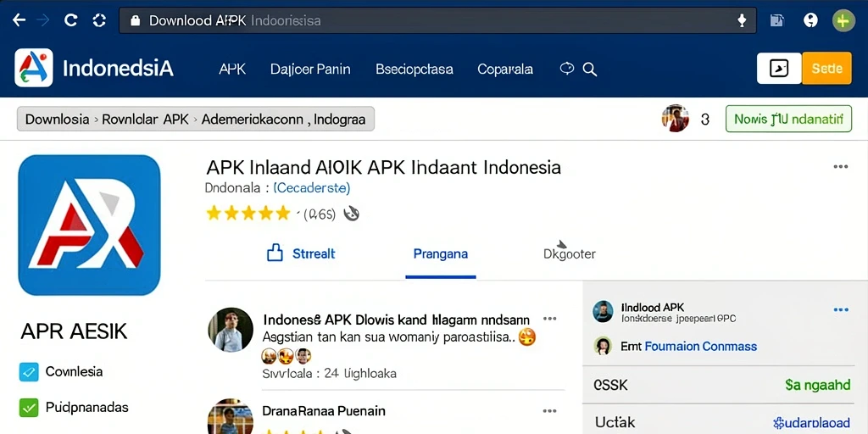The image size is (868, 434).
Task: Toggle the blue Covnlesia checkbox
Action: click(x=29, y=372)
